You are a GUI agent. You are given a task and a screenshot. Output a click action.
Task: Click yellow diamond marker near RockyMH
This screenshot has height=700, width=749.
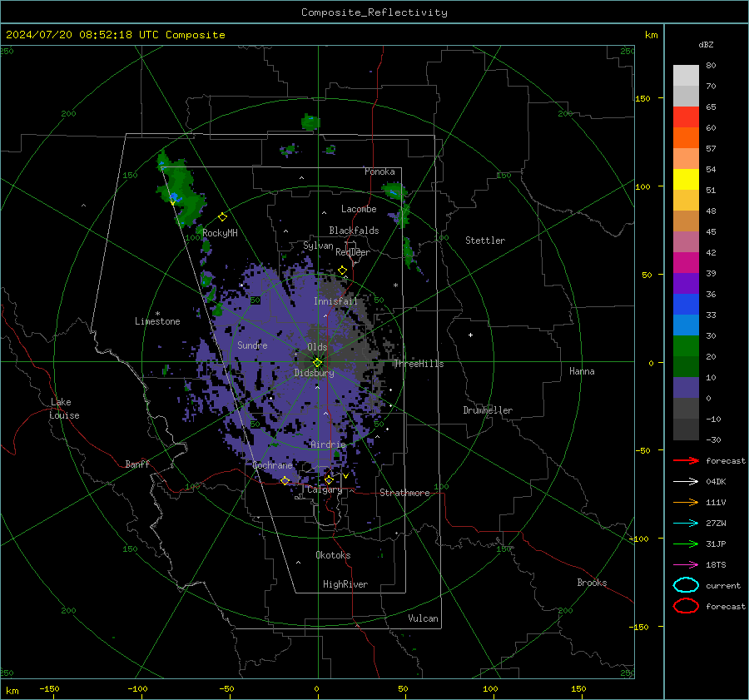click(222, 217)
